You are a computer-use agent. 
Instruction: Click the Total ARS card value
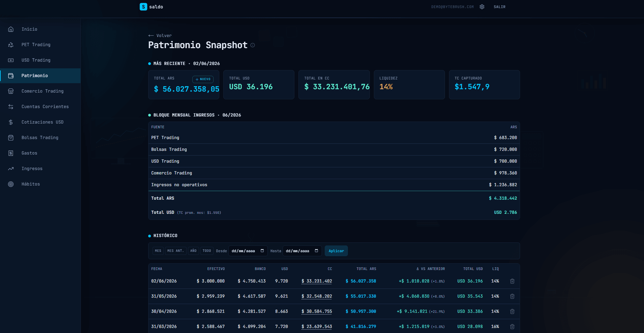187,89
